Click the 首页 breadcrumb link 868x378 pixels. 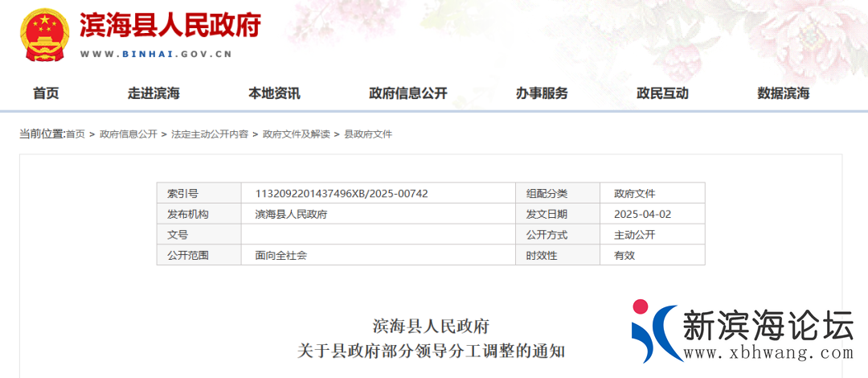(x=75, y=134)
